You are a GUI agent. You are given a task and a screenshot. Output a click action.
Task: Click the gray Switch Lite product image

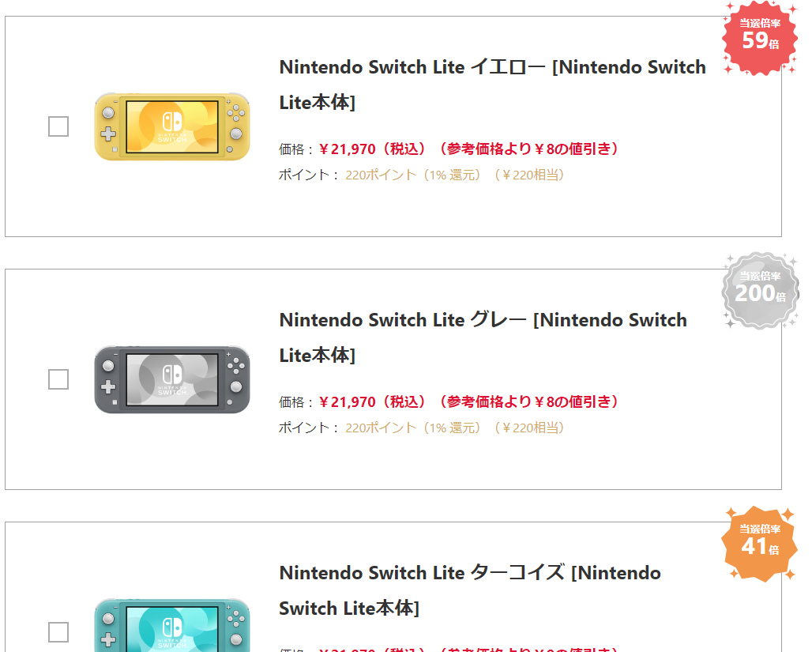(x=172, y=379)
